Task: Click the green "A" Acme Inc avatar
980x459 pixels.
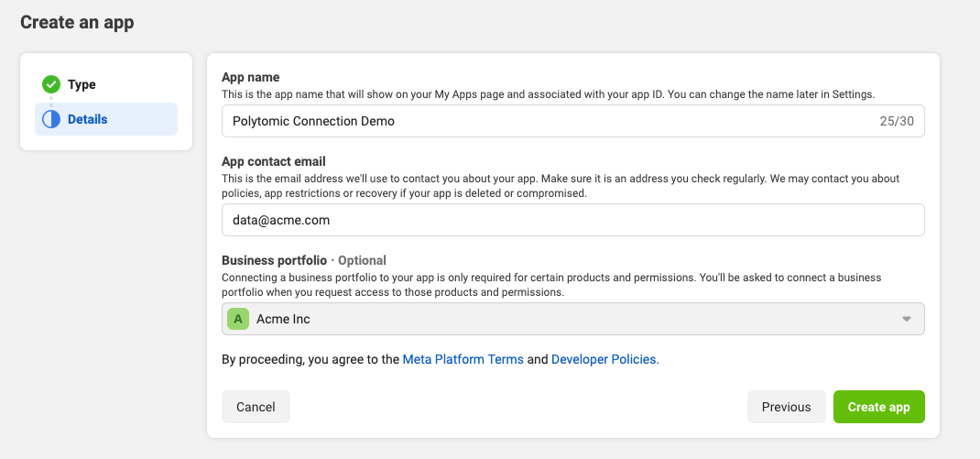Action: [x=238, y=319]
